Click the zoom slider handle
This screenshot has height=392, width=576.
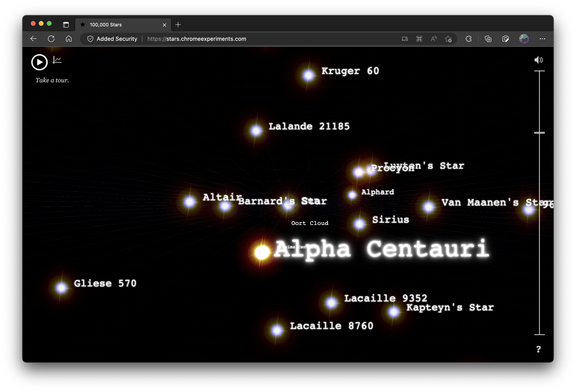[x=539, y=133]
